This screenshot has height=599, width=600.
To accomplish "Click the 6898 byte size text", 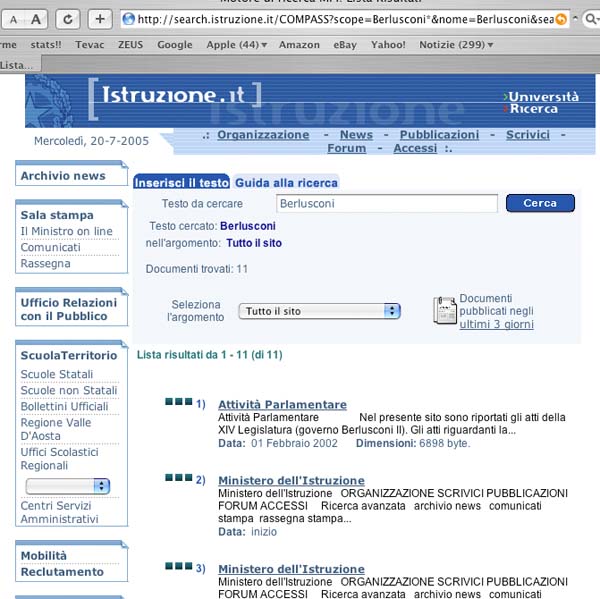I will click(x=445, y=443).
